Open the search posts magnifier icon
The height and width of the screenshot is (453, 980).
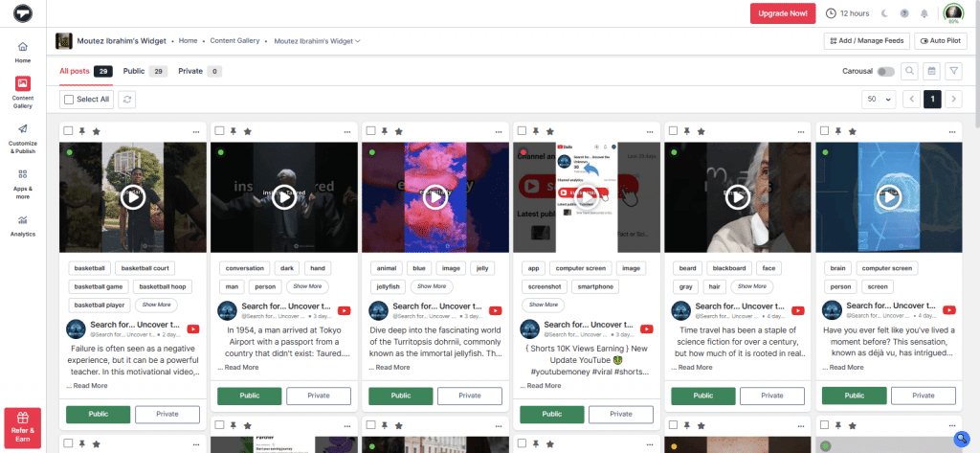tap(908, 71)
